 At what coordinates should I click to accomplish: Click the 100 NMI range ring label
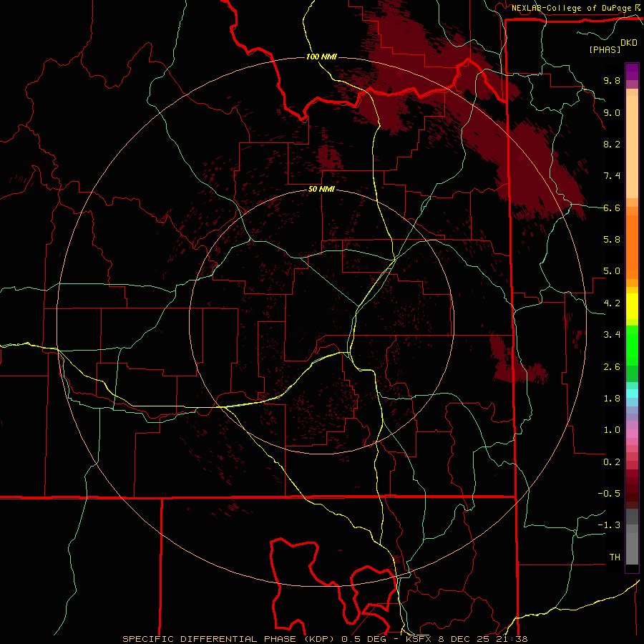tap(321, 57)
